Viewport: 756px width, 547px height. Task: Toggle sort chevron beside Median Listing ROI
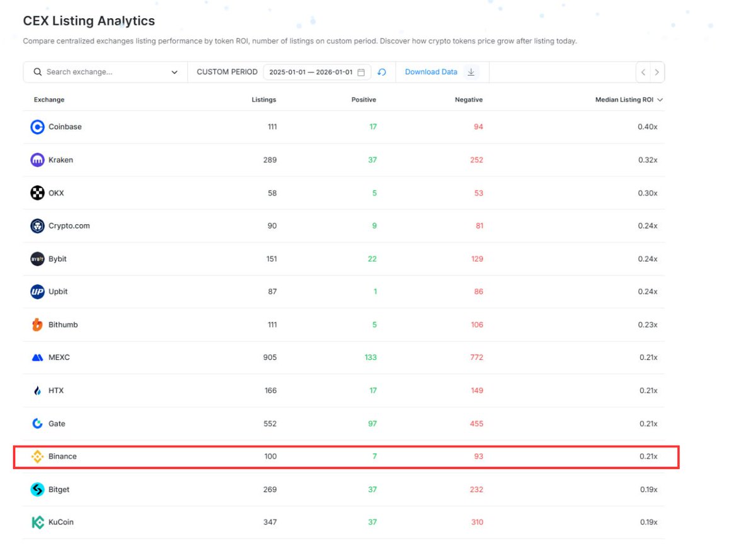click(660, 99)
